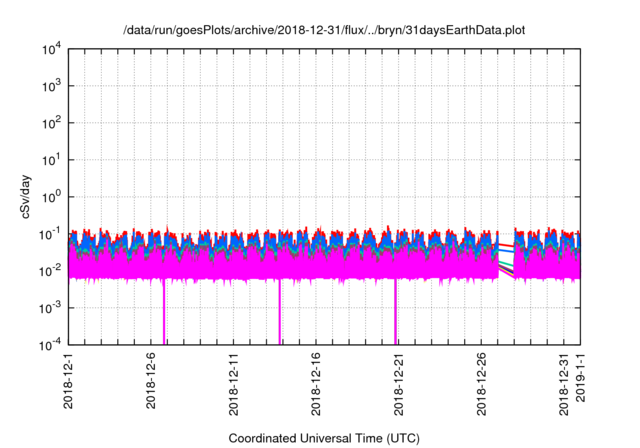Click the 10^-1 y-axis tick label
The image size is (640, 448).
click(x=52, y=234)
